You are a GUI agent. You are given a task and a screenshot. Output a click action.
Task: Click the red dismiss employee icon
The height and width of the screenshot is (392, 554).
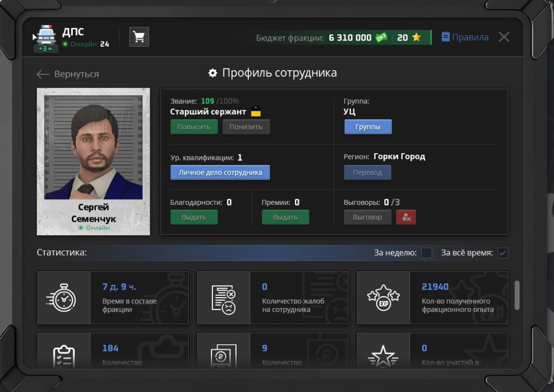[406, 217]
